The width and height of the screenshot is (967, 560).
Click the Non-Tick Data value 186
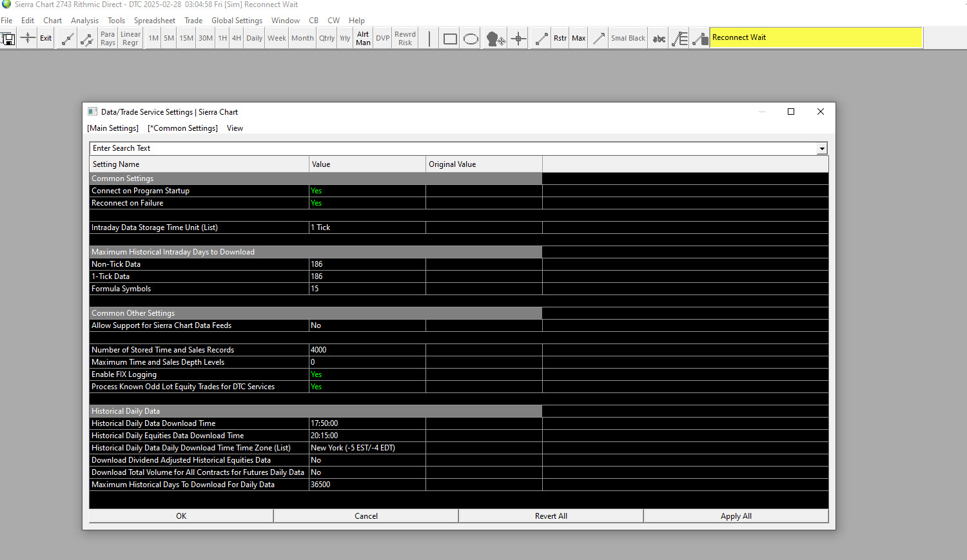coord(367,264)
